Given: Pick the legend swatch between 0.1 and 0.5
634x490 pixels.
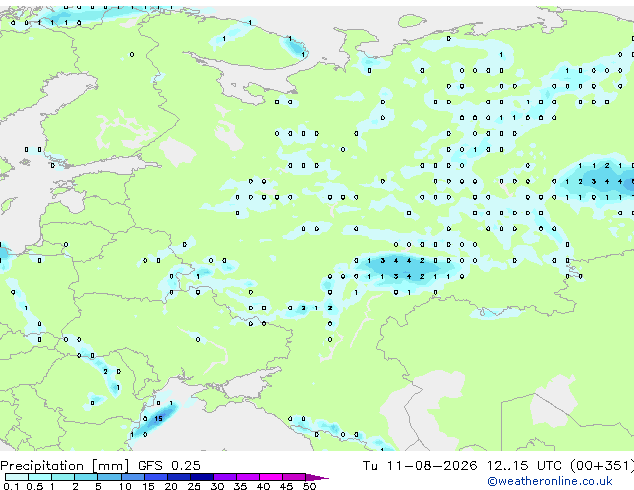Looking at the screenshot, I should coord(17,477).
